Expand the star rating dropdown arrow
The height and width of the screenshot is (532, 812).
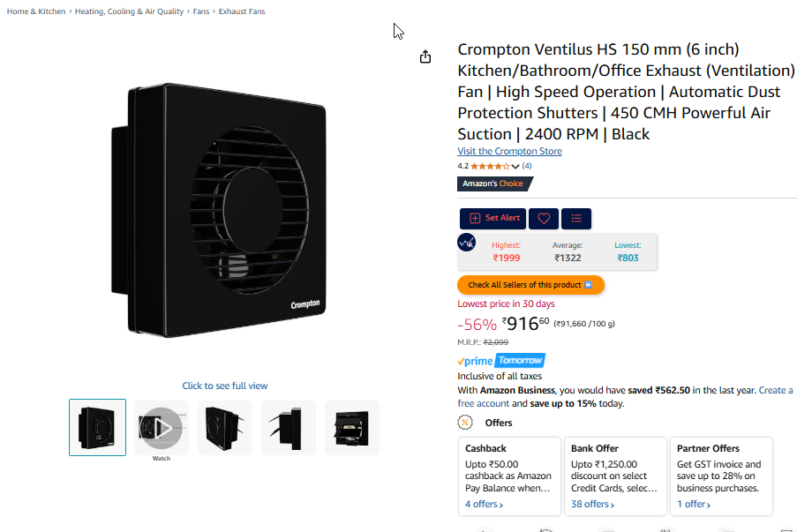click(515, 166)
